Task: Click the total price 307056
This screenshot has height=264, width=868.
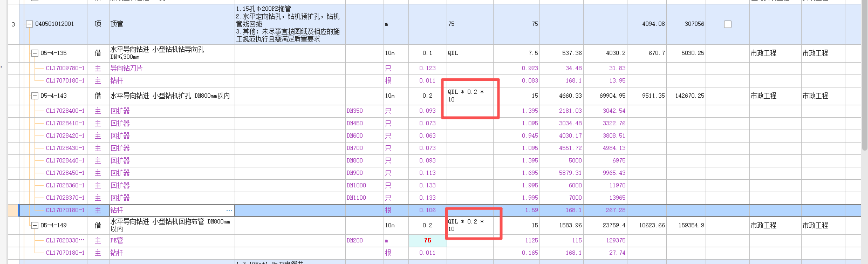Action: tap(694, 24)
